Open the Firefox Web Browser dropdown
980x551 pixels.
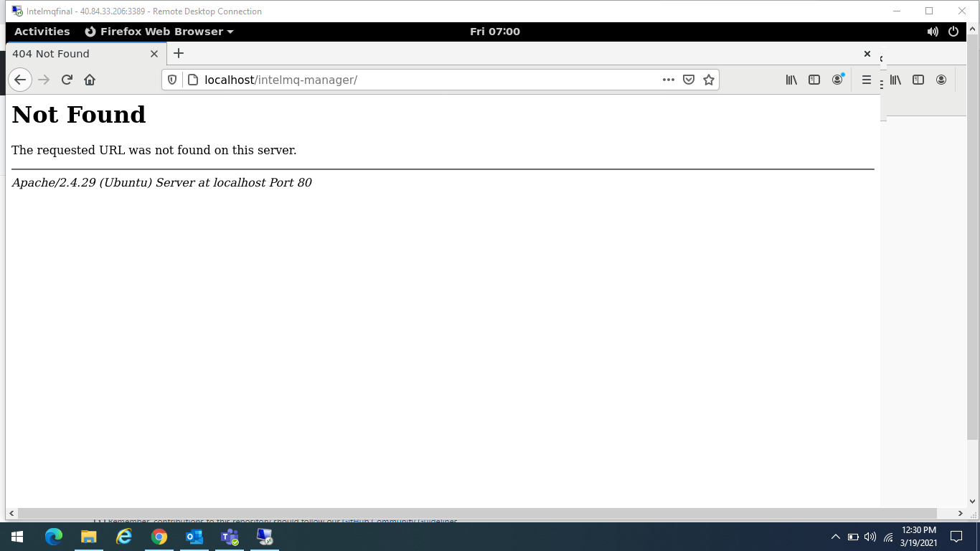(x=158, y=31)
